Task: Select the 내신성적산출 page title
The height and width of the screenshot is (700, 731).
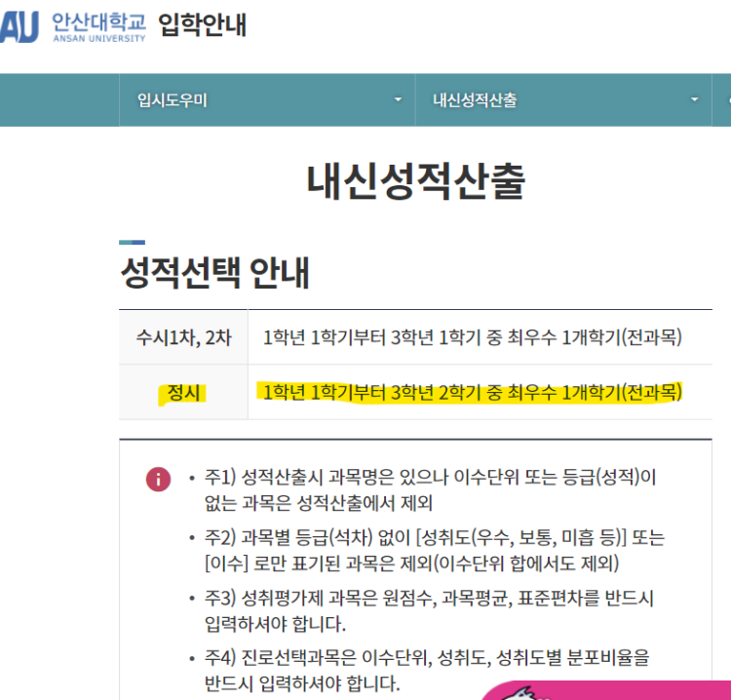Action: [x=416, y=181]
